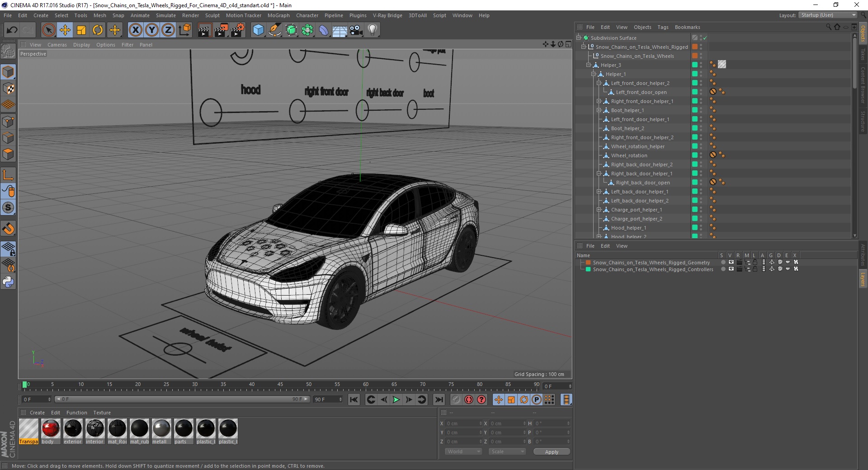This screenshot has height=470, width=868.
Task: Click the X position input field
Action: click(x=464, y=423)
